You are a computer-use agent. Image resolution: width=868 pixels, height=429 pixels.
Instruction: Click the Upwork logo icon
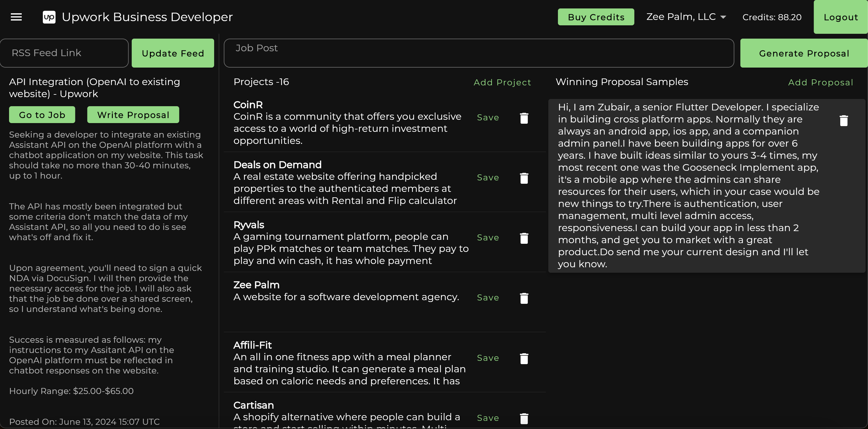(49, 17)
